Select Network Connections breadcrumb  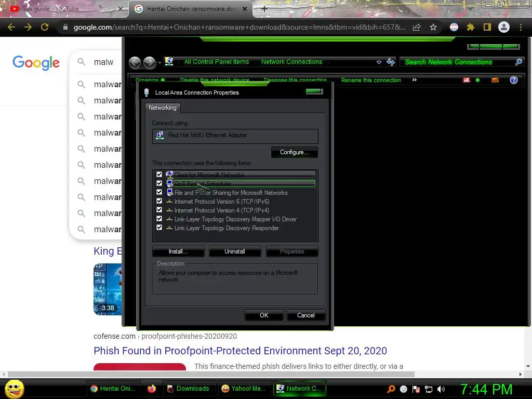(291, 62)
